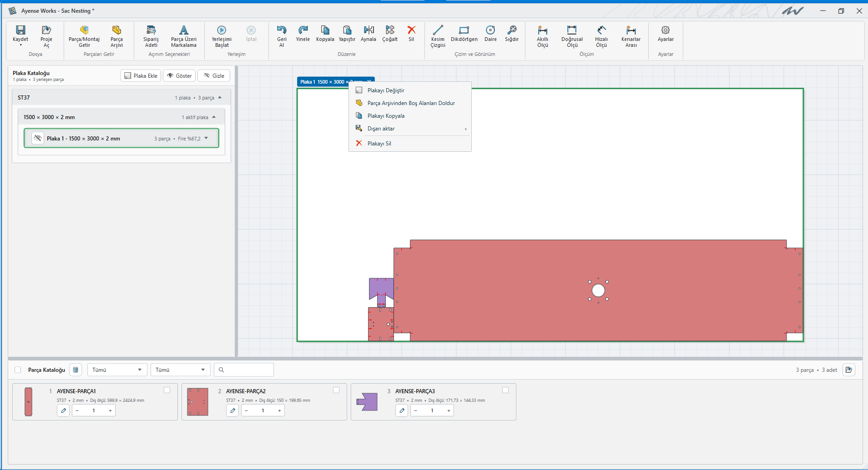Viewport: 868px width, 470px height.
Task: Click the Yapıştır paste icon
Action: click(347, 30)
